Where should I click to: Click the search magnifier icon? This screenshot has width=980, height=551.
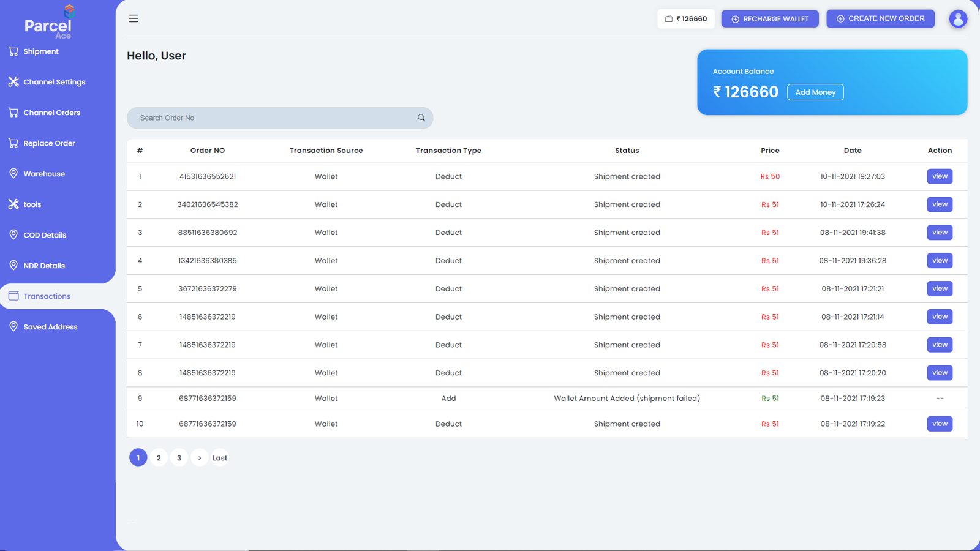[421, 118]
